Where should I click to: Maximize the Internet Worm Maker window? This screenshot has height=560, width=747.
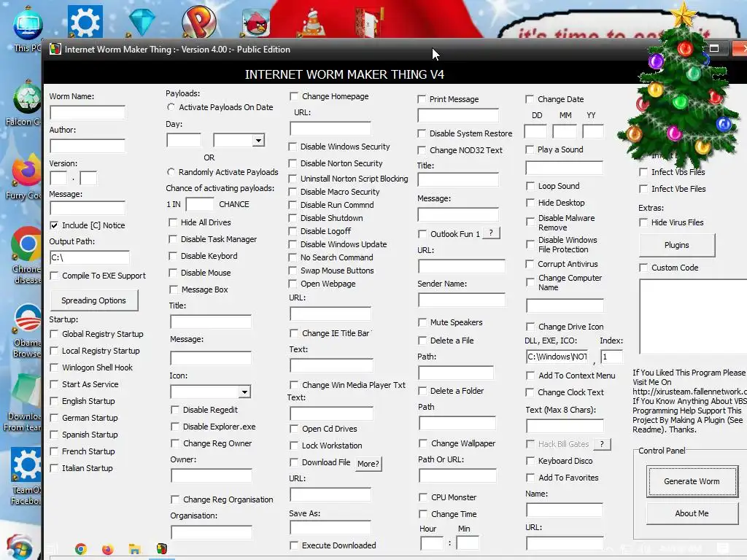coord(713,49)
